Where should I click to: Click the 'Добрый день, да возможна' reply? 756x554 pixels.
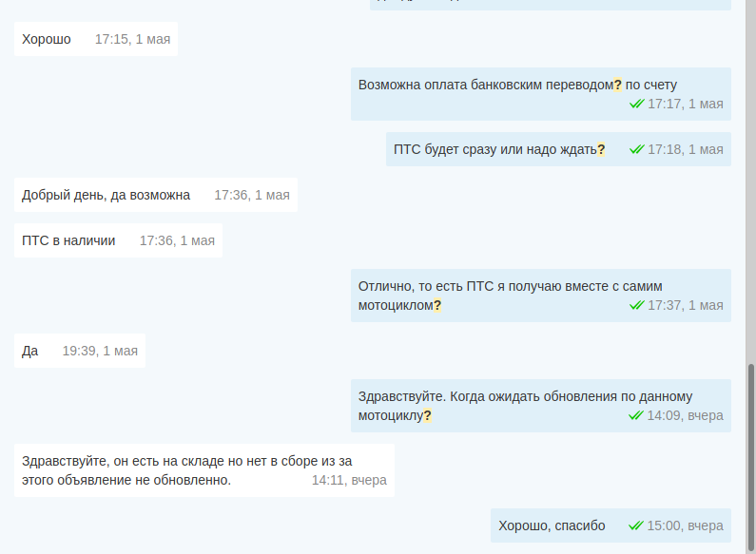pyautogui.click(x=106, y=195)
